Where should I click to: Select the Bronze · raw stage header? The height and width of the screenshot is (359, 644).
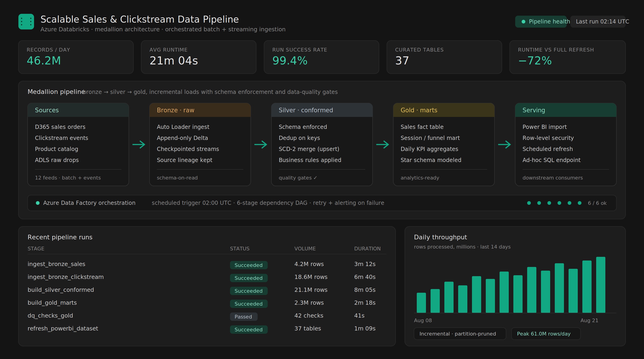point(200,110)
